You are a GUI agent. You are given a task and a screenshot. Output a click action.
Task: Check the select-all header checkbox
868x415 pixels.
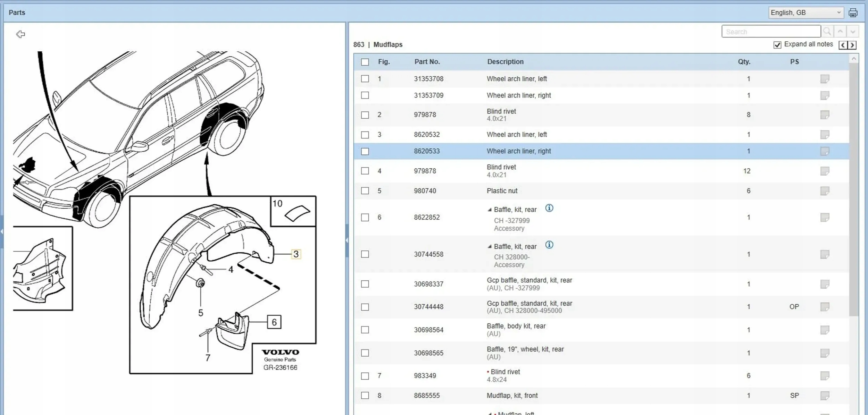coord(365,62)
